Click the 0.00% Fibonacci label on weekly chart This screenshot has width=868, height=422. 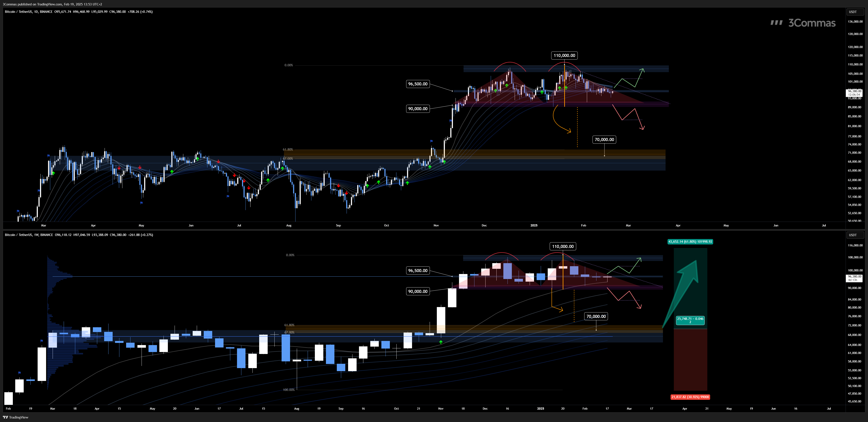pos(290,255)
